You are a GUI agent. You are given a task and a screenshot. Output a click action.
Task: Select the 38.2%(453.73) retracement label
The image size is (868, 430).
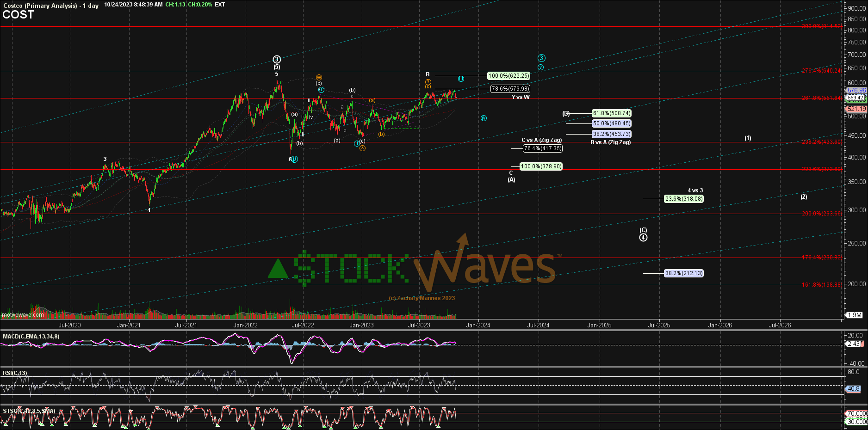pyautogui.click(x=612, y=134)
